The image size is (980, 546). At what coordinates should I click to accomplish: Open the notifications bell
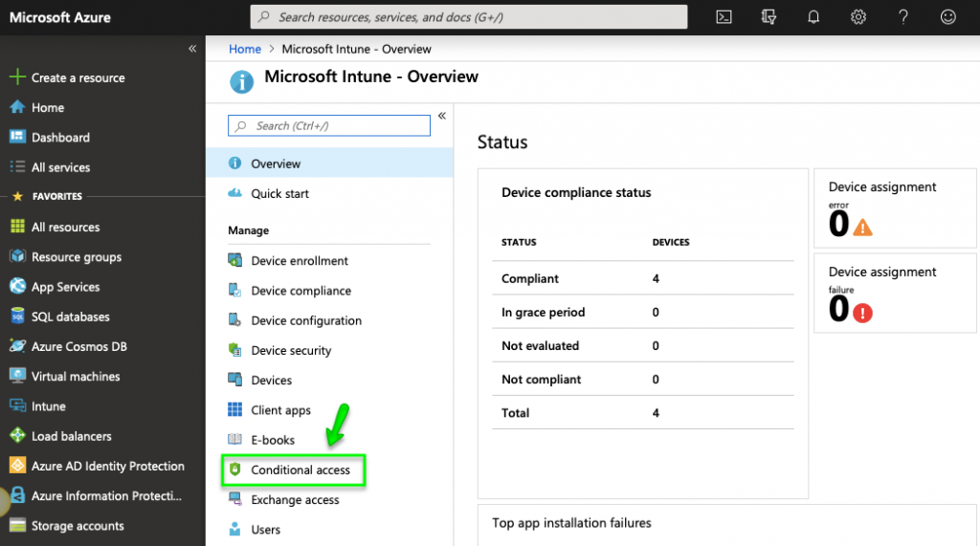[x=813, y=17]
